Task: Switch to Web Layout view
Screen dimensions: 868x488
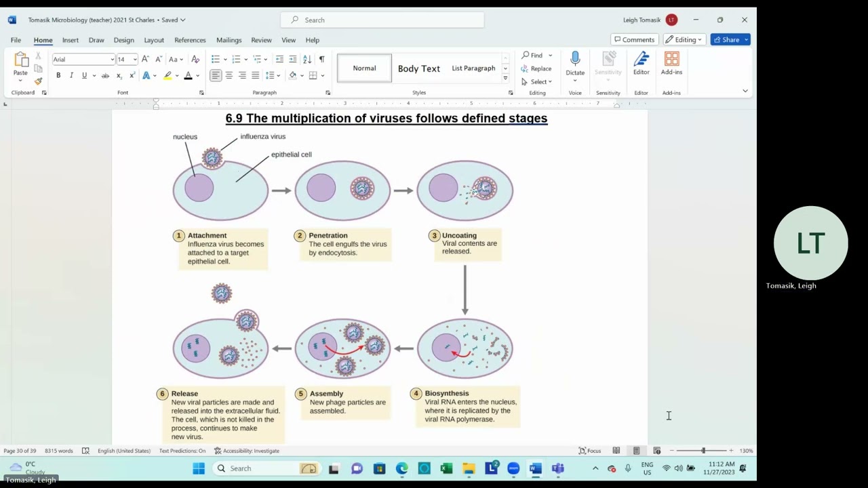Action: pyautogui.click(x=657, y=451)
